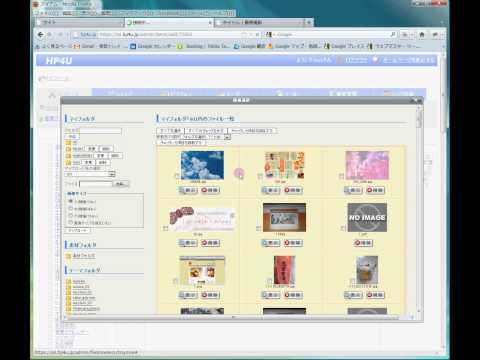Delete the NO IMAGE file
Image resolution: width=480 pixels, height=360 pixels.
click(363, 243)
